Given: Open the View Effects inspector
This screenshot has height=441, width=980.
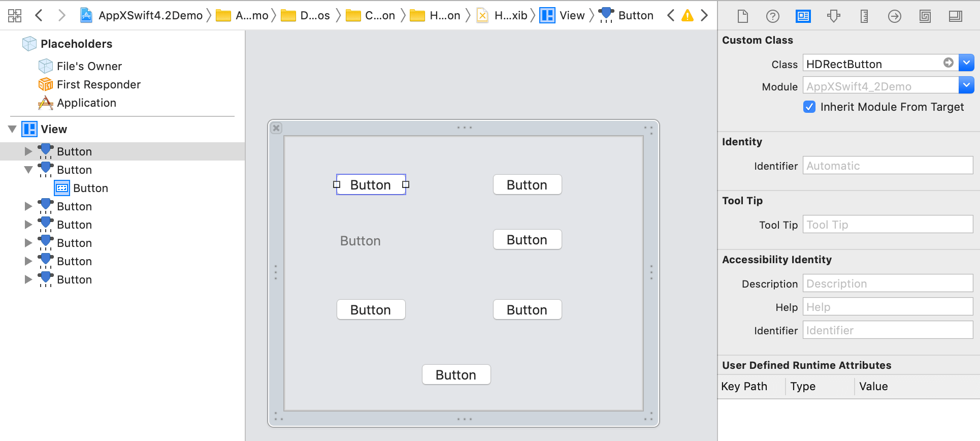Looking at the screenshot, I should click(955, 16).
